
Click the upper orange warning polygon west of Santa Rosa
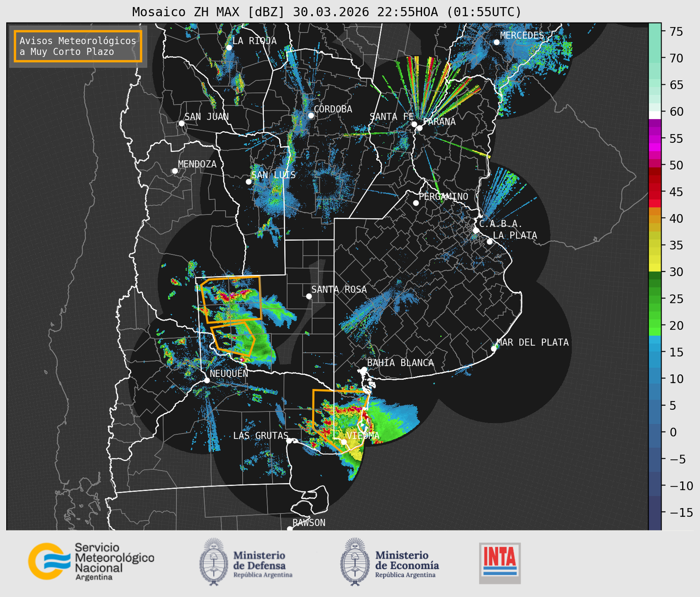point(231,299)
